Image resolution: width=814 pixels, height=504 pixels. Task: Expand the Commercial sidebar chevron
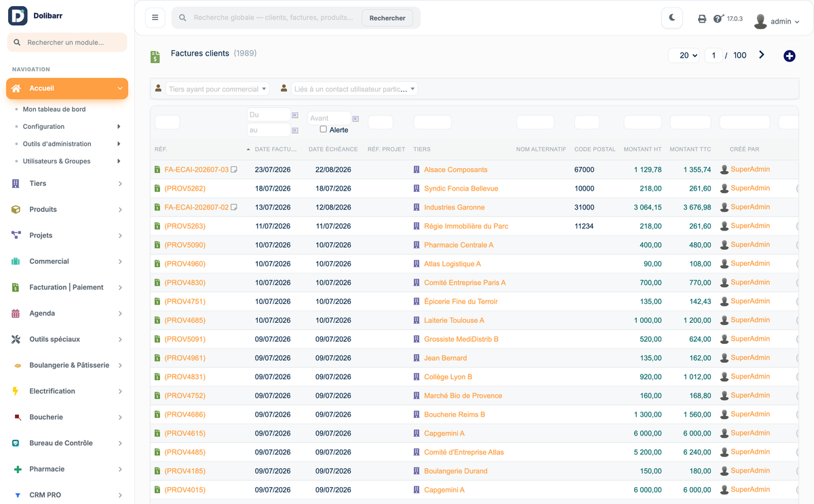[x=120, y=262]
